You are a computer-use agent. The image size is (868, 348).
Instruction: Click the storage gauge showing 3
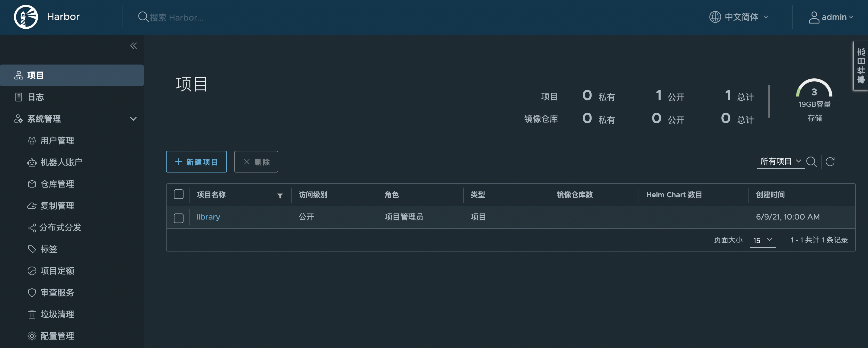[814, 88]
